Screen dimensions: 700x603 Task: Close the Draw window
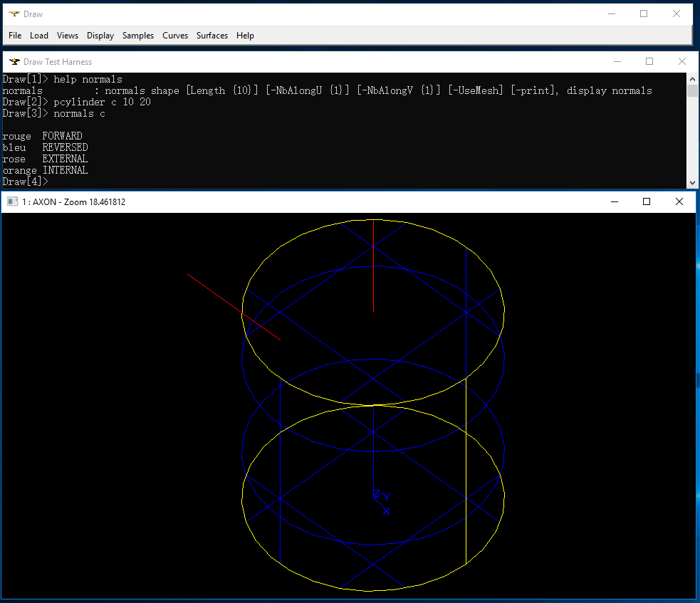click(677, 14)
